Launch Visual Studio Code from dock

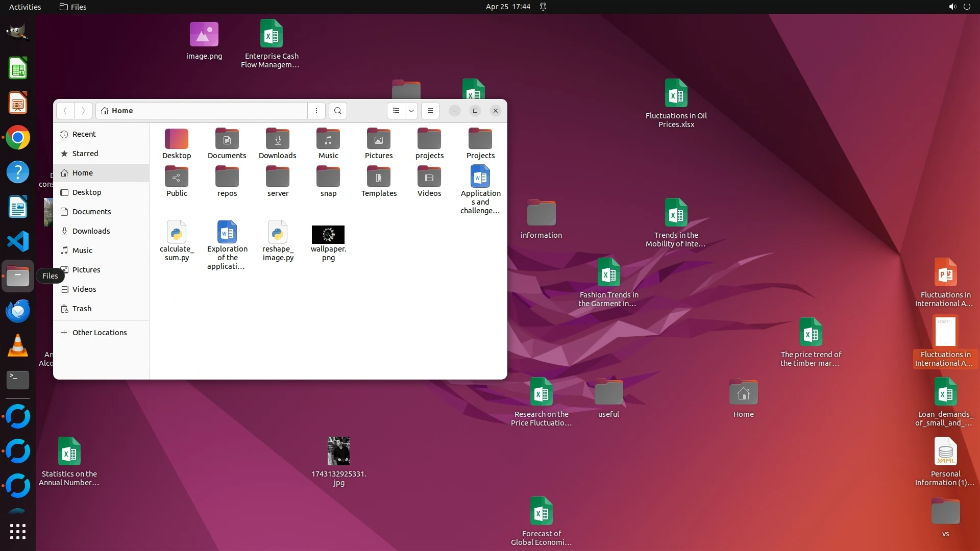tap(18, 241)
